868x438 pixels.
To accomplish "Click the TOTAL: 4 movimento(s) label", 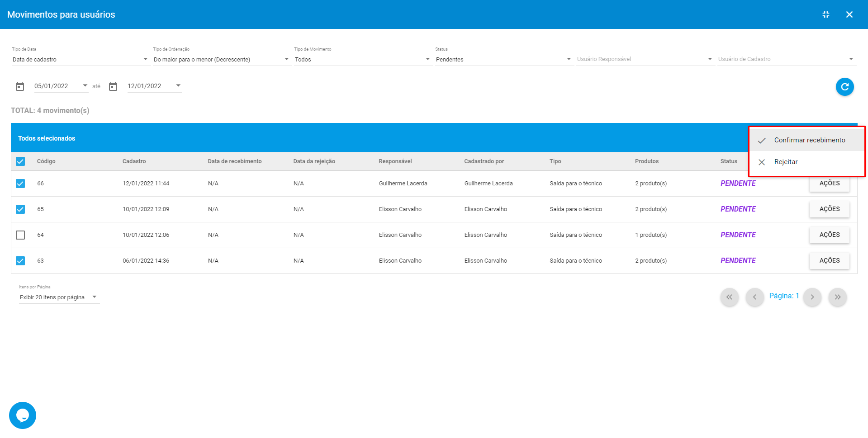I will 50,111.
